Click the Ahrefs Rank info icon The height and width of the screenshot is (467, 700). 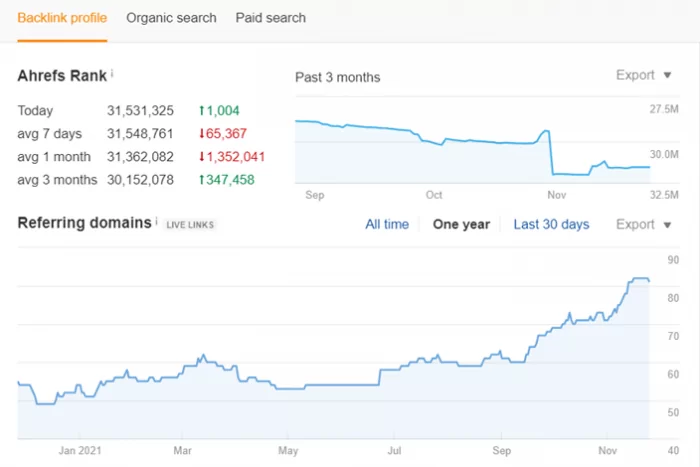112,74
